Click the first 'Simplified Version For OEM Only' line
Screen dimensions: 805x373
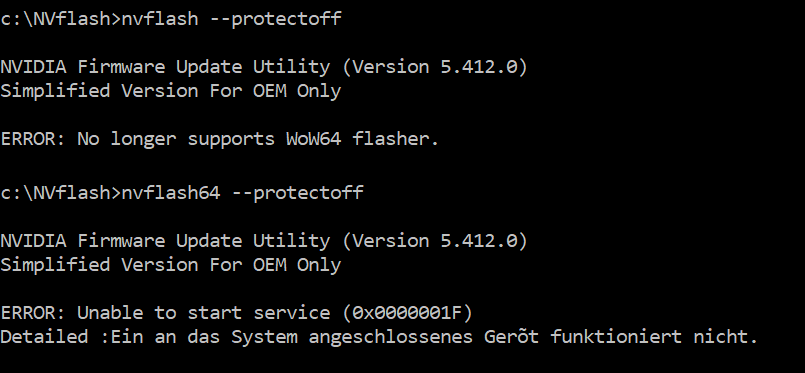pos(170,91)
